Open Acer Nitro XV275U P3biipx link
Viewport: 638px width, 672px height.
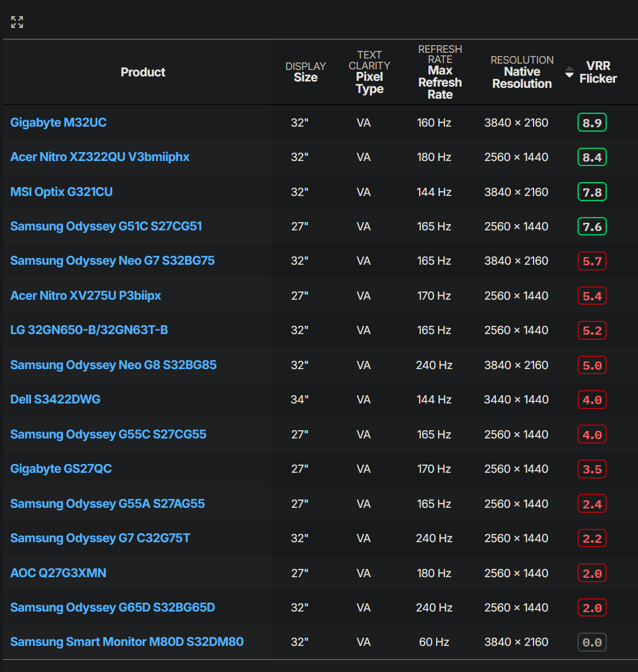(x=86, y=296)
